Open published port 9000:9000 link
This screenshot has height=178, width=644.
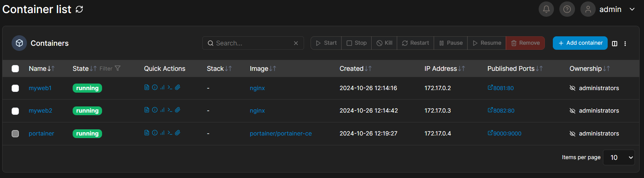[x=505, y=133]
